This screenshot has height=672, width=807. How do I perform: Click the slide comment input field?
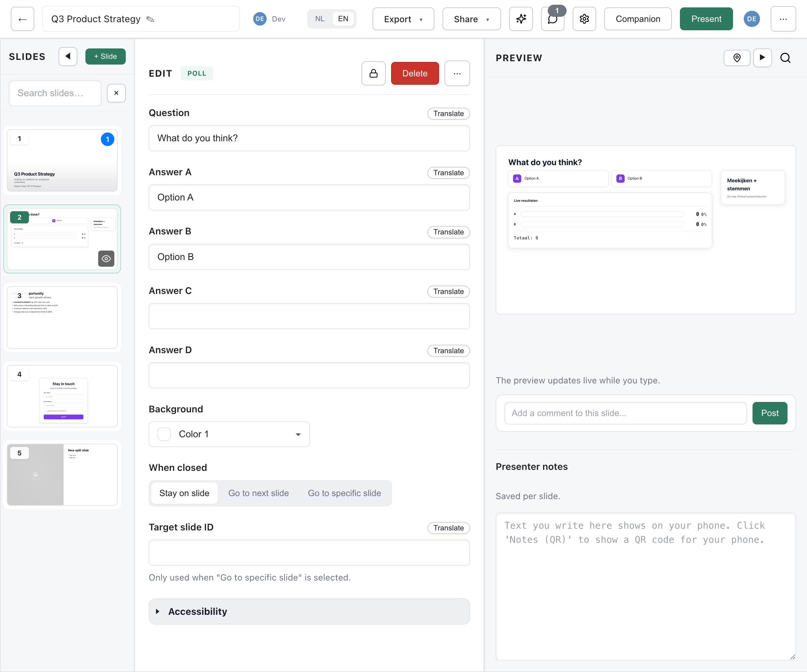click(x=625, y=413)
